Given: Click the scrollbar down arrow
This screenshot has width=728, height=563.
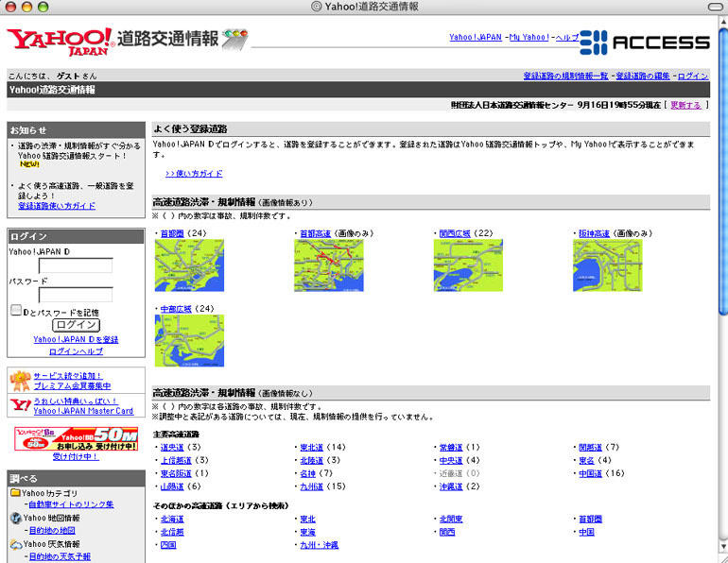Looking at the screenshot, I should click(x=723, y=545).
